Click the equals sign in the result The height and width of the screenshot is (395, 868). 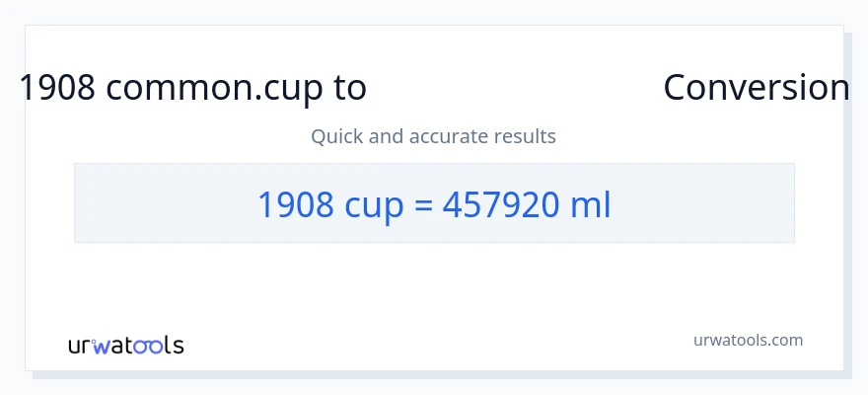click(x=424, y=205)
